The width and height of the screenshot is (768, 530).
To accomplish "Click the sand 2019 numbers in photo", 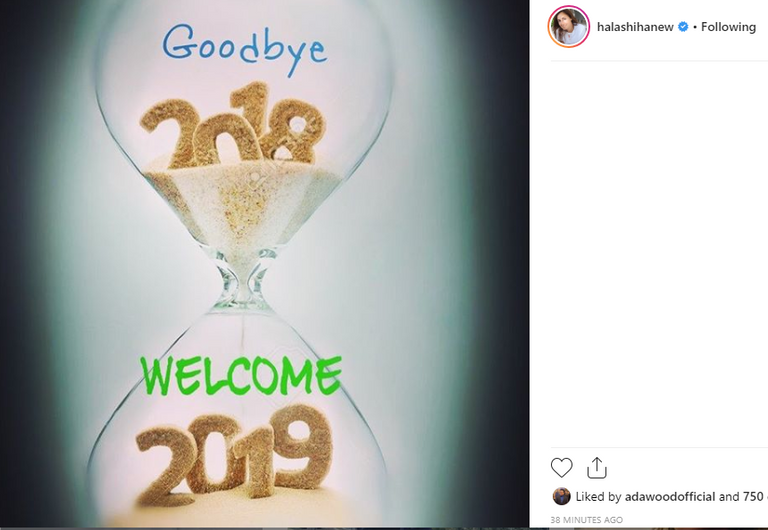I will tap(234, 453).
